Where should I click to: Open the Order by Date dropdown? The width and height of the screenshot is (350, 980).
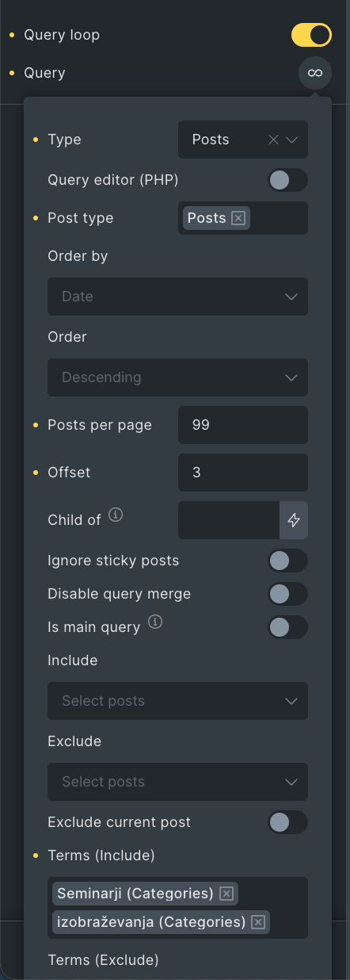click(x=177, y=297)
